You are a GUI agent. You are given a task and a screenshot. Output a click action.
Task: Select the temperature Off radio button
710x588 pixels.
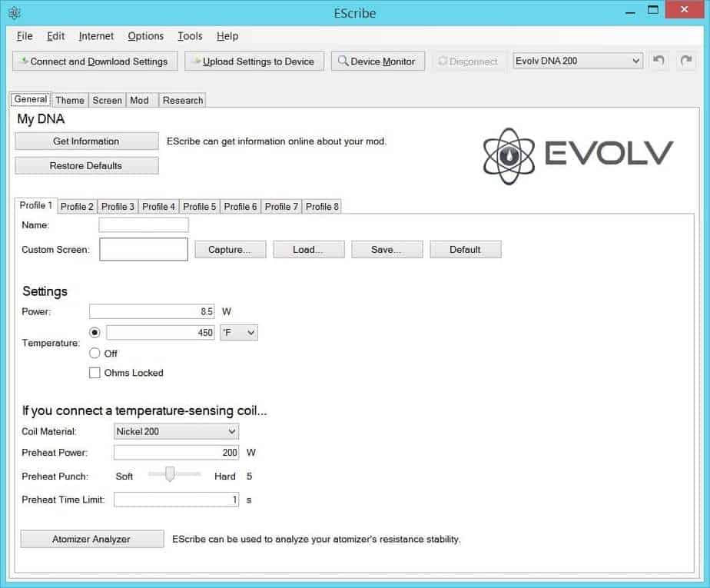pos(95,353)
